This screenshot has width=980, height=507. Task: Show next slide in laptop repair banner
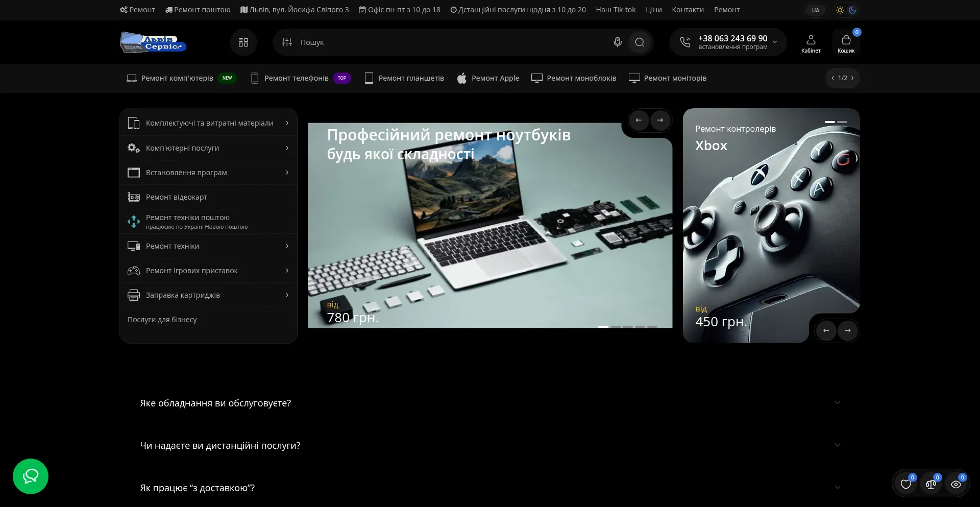(660, 120)
